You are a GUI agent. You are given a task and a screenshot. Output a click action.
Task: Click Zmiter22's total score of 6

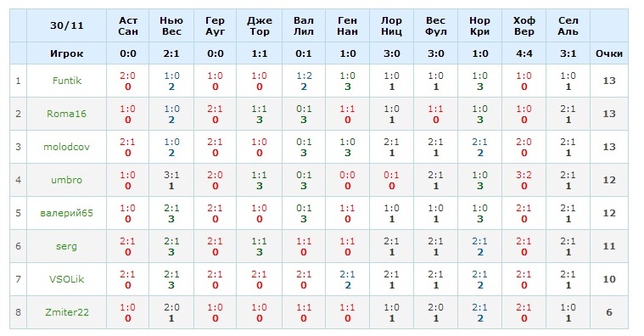609,312
